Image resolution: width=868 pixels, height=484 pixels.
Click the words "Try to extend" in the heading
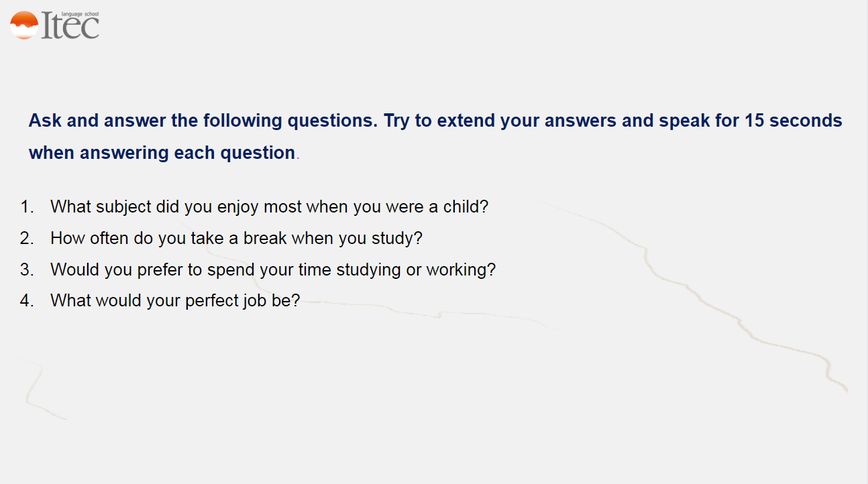pos(440,120)
